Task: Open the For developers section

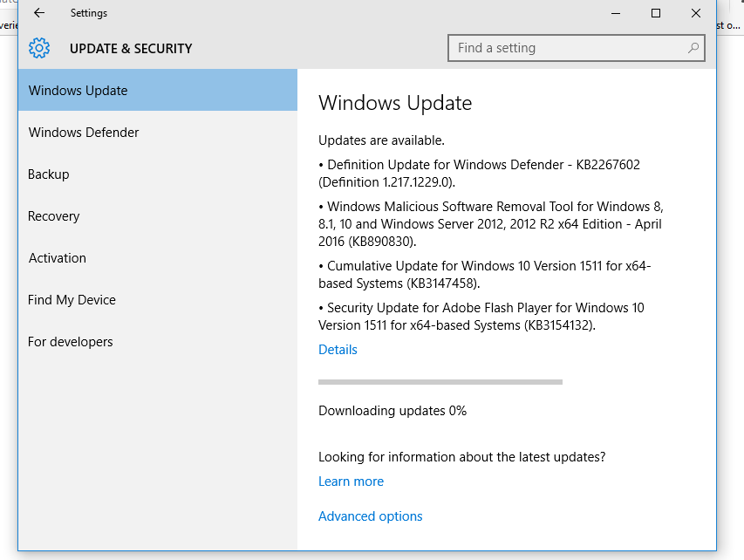Action: (x=158, y=342)
